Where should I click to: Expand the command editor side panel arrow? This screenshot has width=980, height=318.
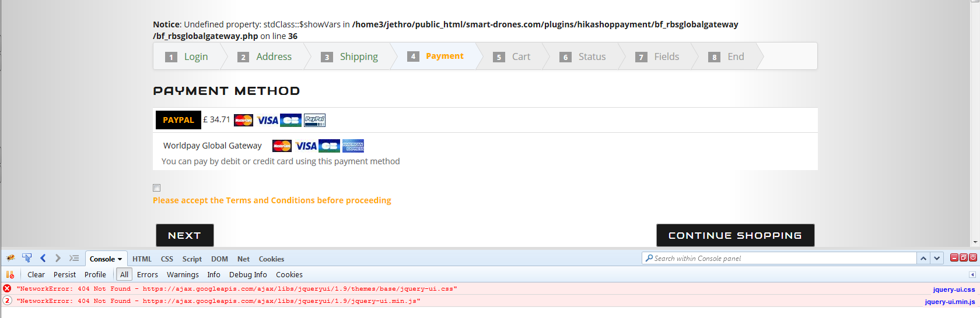[x=972, y=274]
